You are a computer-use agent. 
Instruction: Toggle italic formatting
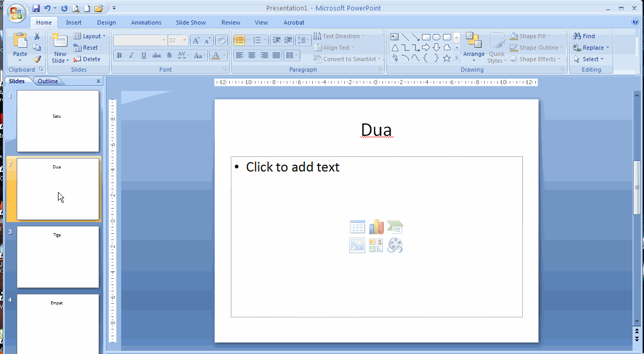click(x=131, y=55)
